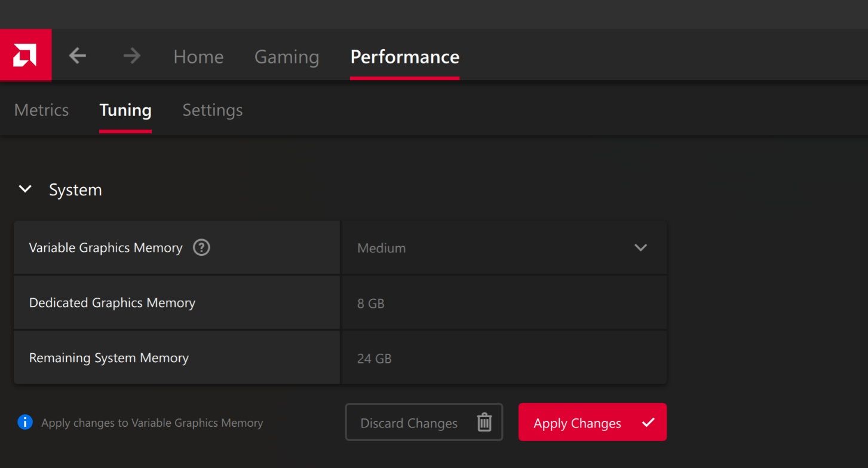Screen dimensions: 868x468
Task: Click the chevron next to Medium
Action: 640,247
